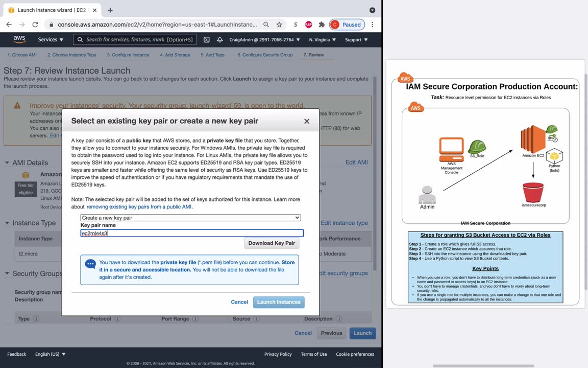Image resolution: width=588 pixels, height=368 pixels.
Task: Click the site lock icon in address bar
Action: (x=52, y=25)
